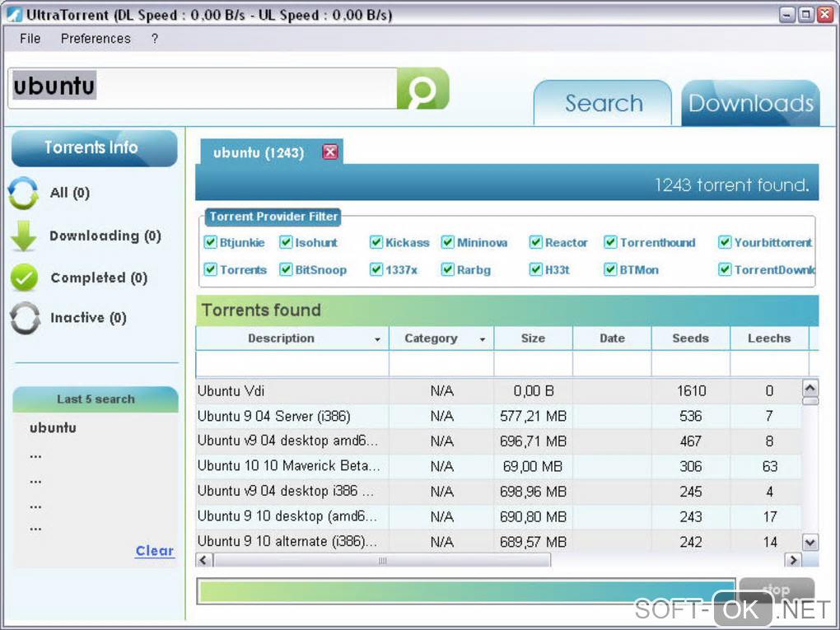Toggle the Mininova provider checkbox

(x=447, y=242)
